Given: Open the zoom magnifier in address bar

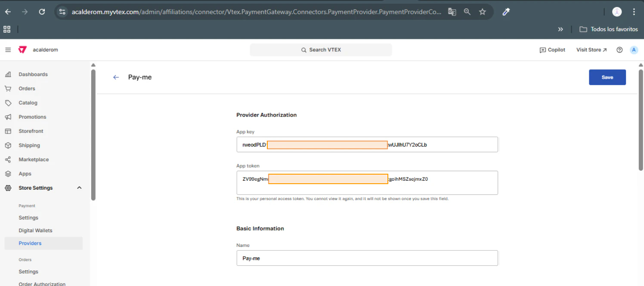Looking at the screenshot, I should (467, 12).
